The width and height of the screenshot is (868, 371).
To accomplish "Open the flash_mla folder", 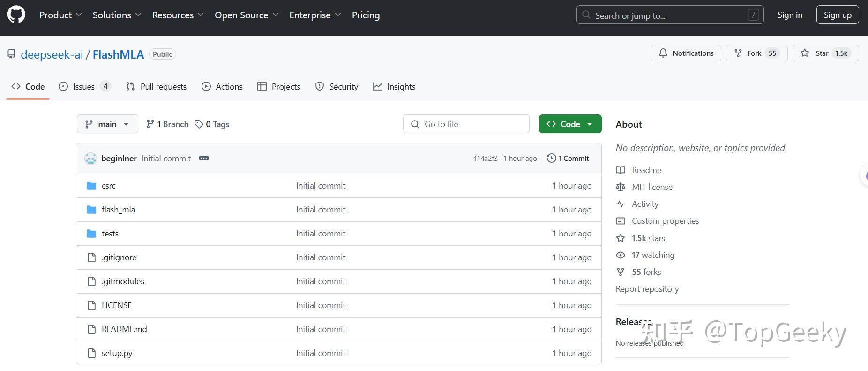I will (118, 210).
